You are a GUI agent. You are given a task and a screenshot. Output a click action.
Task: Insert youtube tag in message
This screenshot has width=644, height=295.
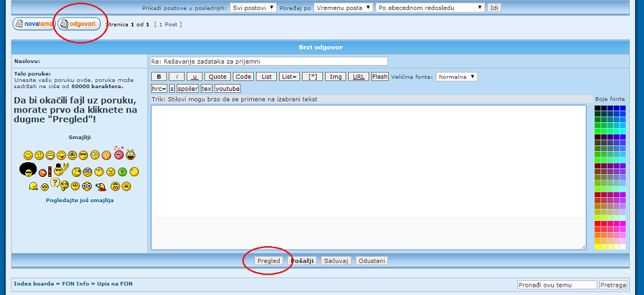(227, 89)
